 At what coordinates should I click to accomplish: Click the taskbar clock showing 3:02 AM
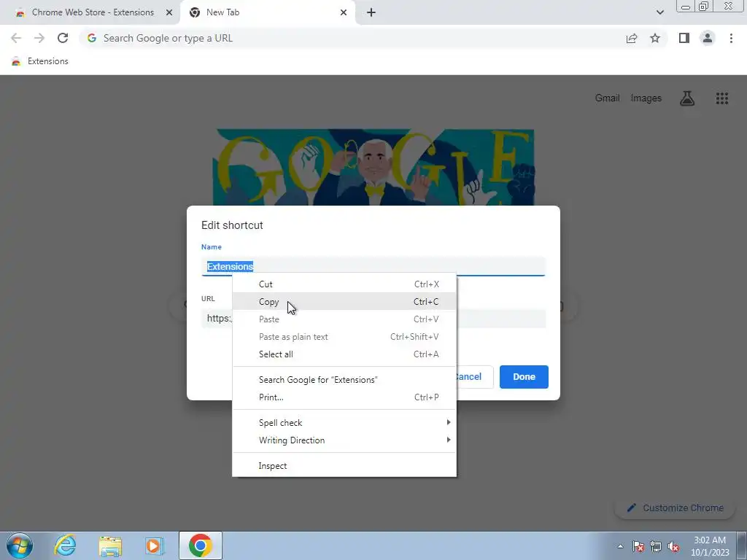tap(710, 546)
